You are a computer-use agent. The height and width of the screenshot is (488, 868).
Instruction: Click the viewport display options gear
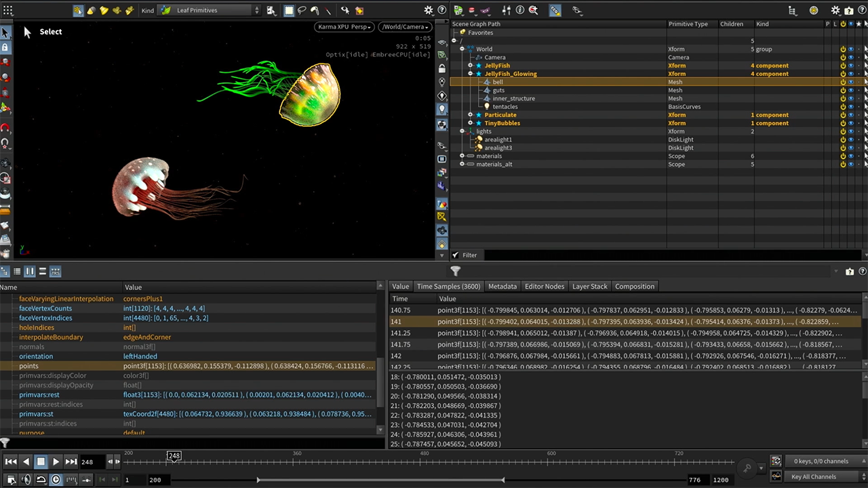[x=428, y=10]
